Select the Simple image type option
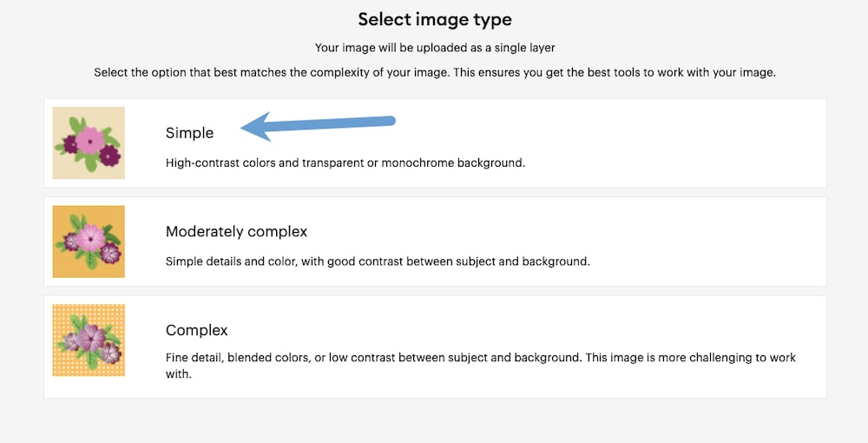The image size is (868, 443). point(435,142)
